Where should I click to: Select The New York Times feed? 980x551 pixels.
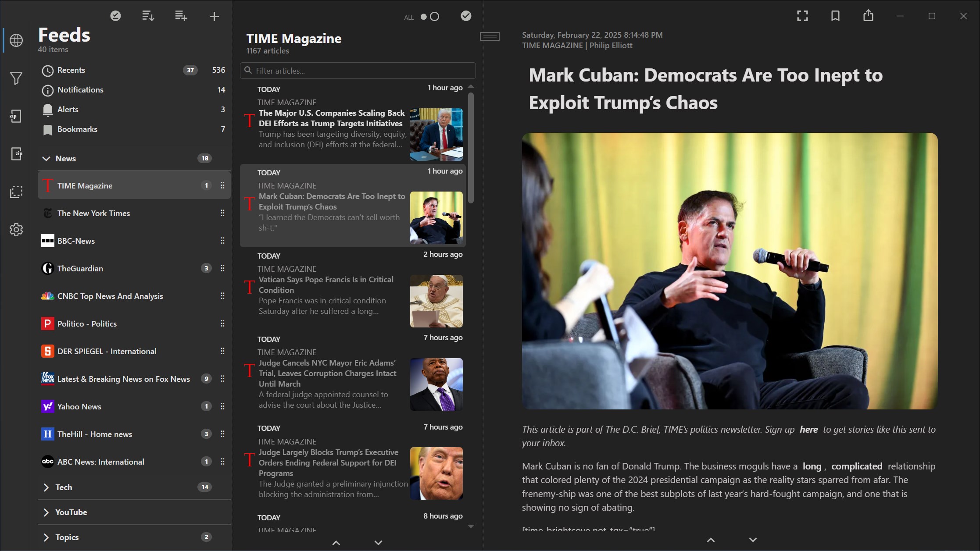pyautogui.click(x=93, y=213)
